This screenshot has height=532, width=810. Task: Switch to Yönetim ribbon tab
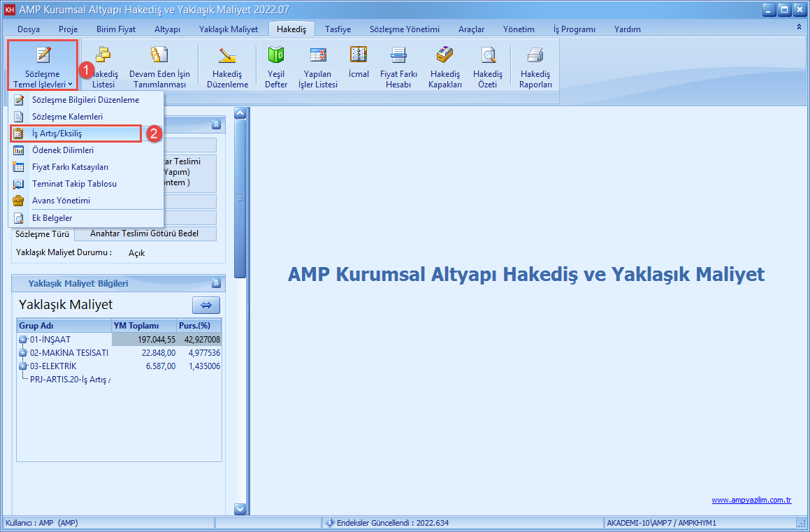click(x=519, y=29)
